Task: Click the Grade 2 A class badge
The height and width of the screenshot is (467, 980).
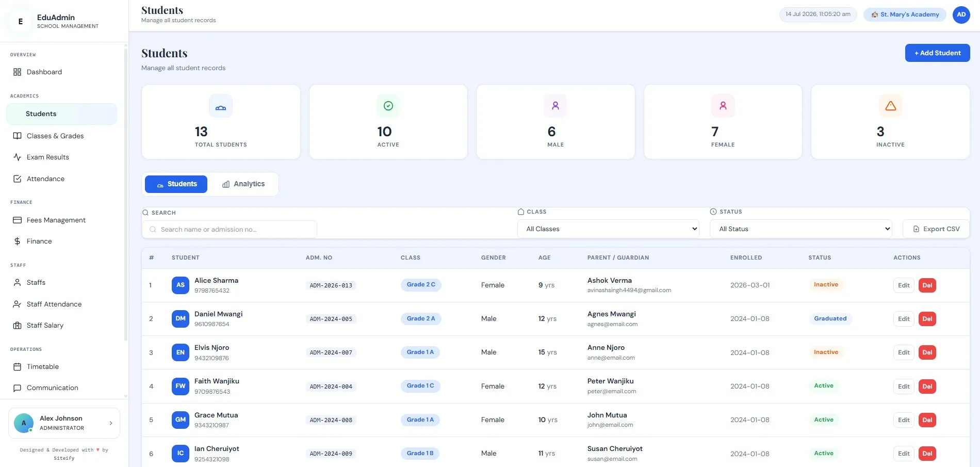Action: coord(421,318)
